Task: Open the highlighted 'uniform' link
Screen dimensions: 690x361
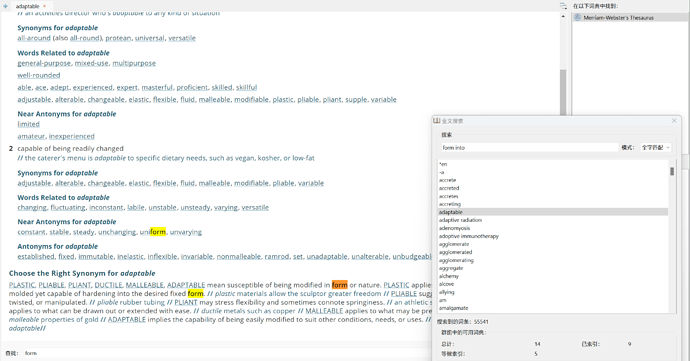Action: [153, 232]
